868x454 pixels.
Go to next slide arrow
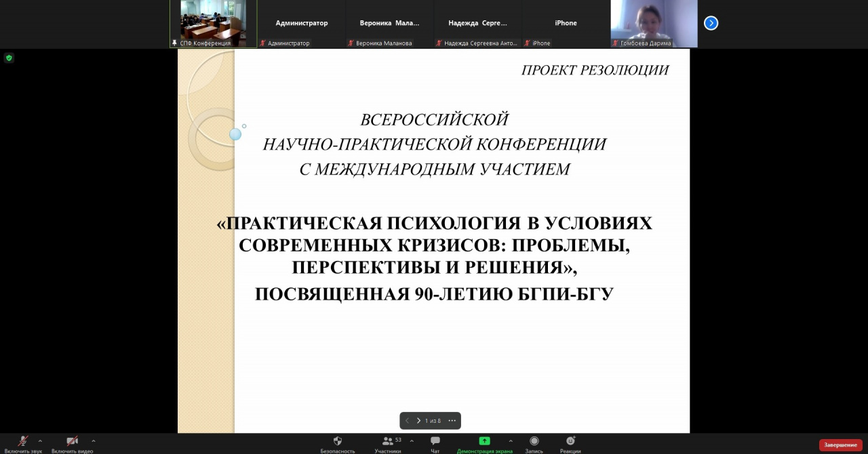(418, 421)
